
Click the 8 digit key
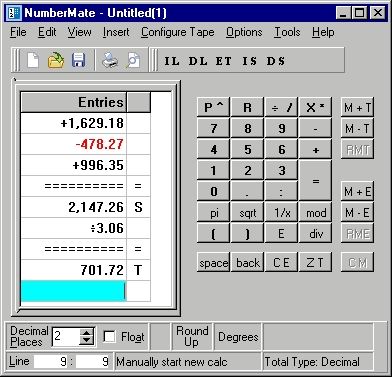pos(247,128)
